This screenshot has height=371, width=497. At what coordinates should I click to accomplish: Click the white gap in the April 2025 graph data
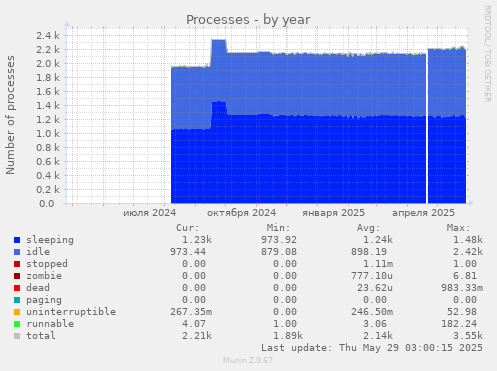[427, 127]
